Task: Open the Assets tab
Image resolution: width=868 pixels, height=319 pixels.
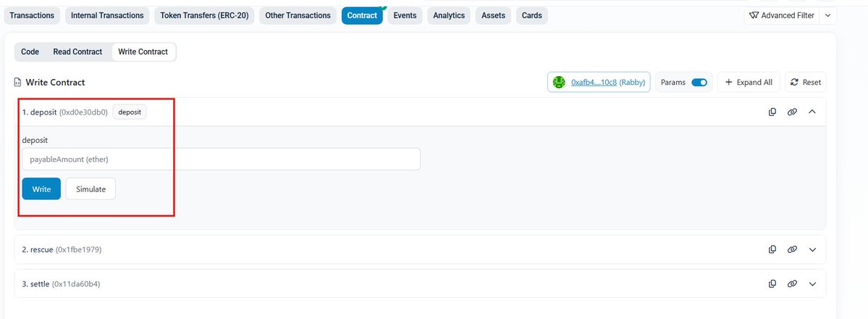Action: pos(493,15)
